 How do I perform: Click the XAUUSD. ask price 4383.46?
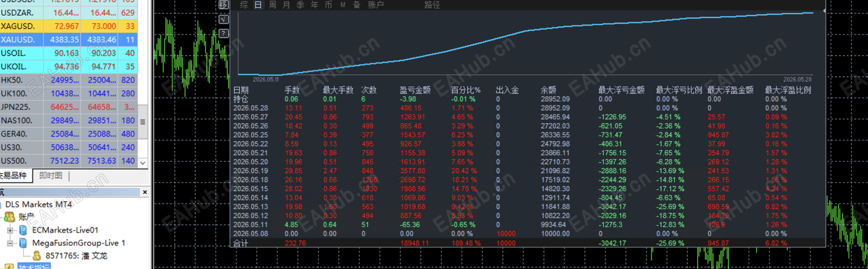(x=102, y=40)
